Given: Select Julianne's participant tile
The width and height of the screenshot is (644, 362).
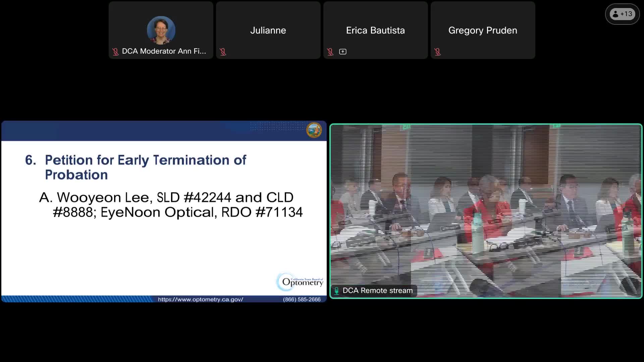Looking at the screenshot, I should tap(268, 31).
